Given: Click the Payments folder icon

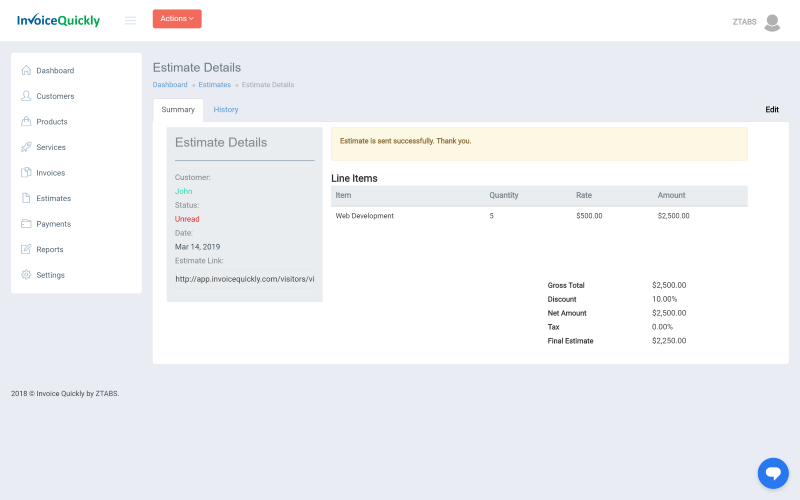Looking at the screenshot, I should pos(26,224).
